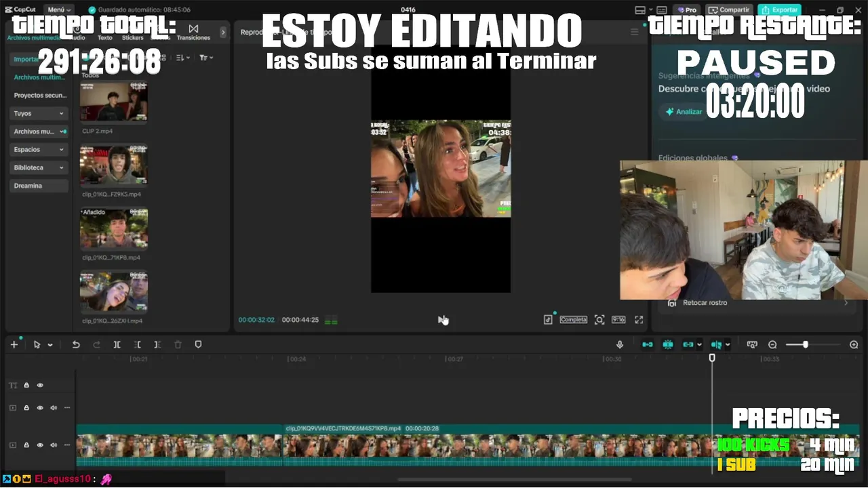Open the timeline add-track plus button
The image size is (868, 488).
[x=14, y=344]
